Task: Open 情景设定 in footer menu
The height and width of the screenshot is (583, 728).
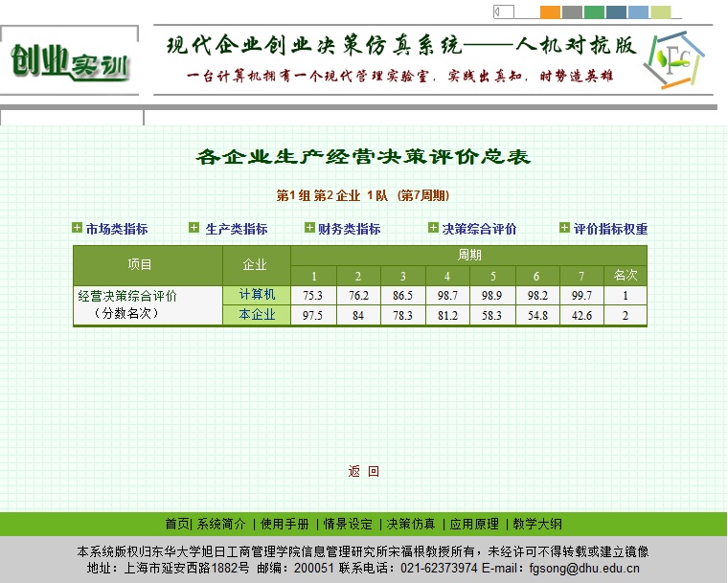Action: [x=348, y=524]
